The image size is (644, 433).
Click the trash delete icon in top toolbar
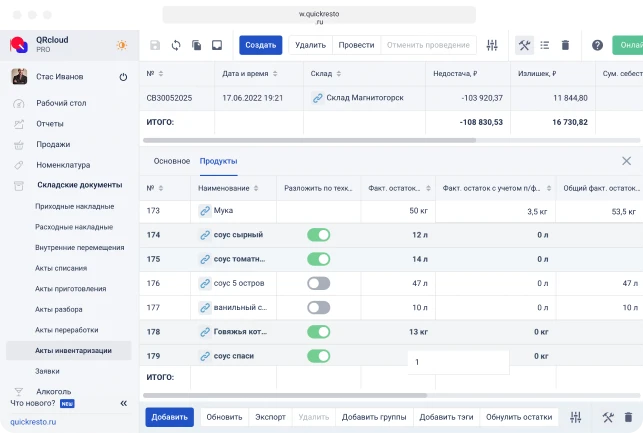point(565,45)
